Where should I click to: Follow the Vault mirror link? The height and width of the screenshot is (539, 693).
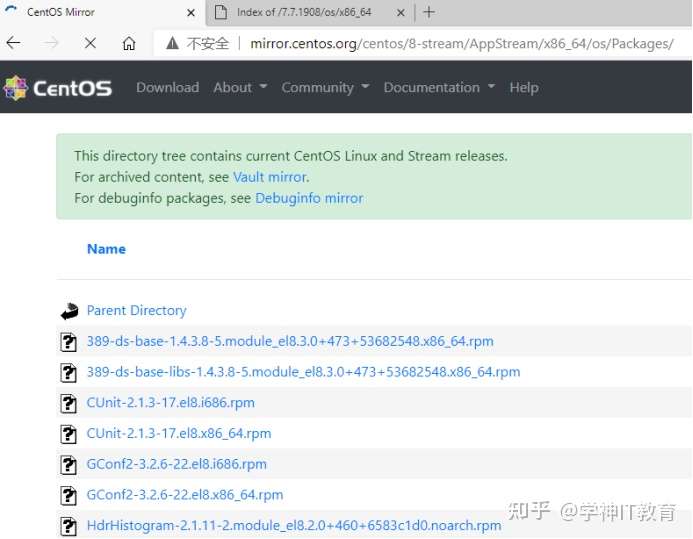tap(270, 177)
